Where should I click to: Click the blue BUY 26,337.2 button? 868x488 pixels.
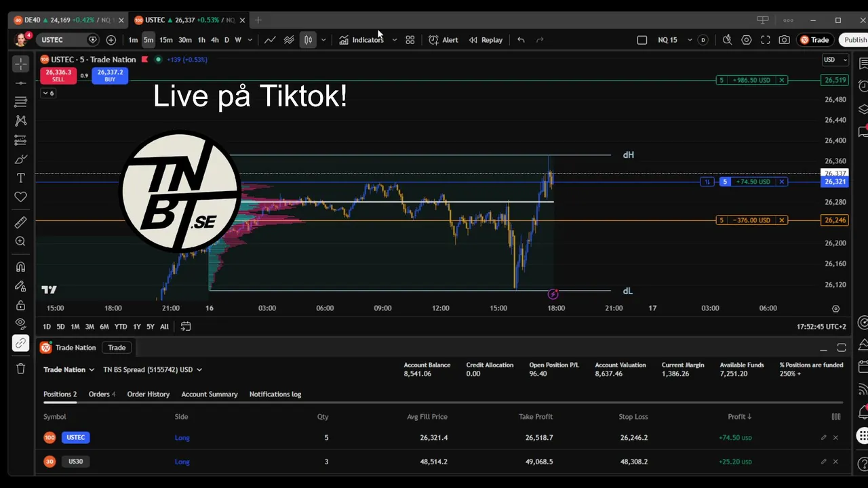pos(110,75)
